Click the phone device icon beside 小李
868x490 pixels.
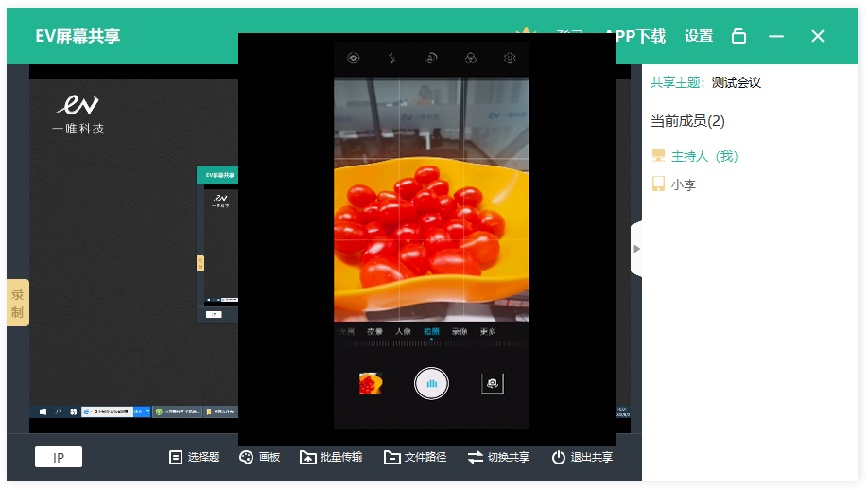(658, 184)
